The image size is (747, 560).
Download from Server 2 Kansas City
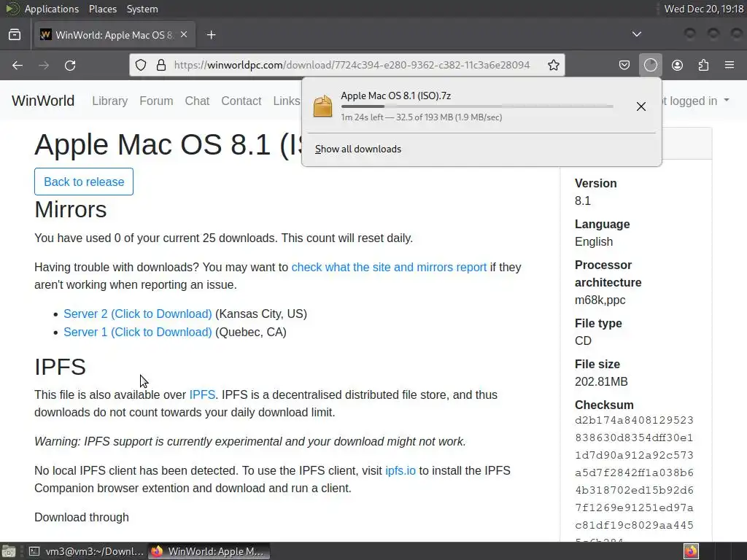pyautogui.click(x=138, y=314)
